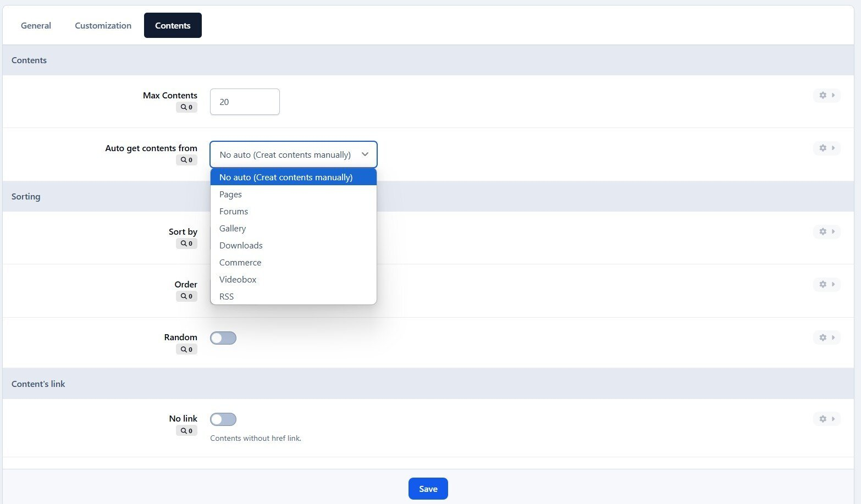Choose Gallery from the dropdown list

pyautogui.click(x=294, y=228)
